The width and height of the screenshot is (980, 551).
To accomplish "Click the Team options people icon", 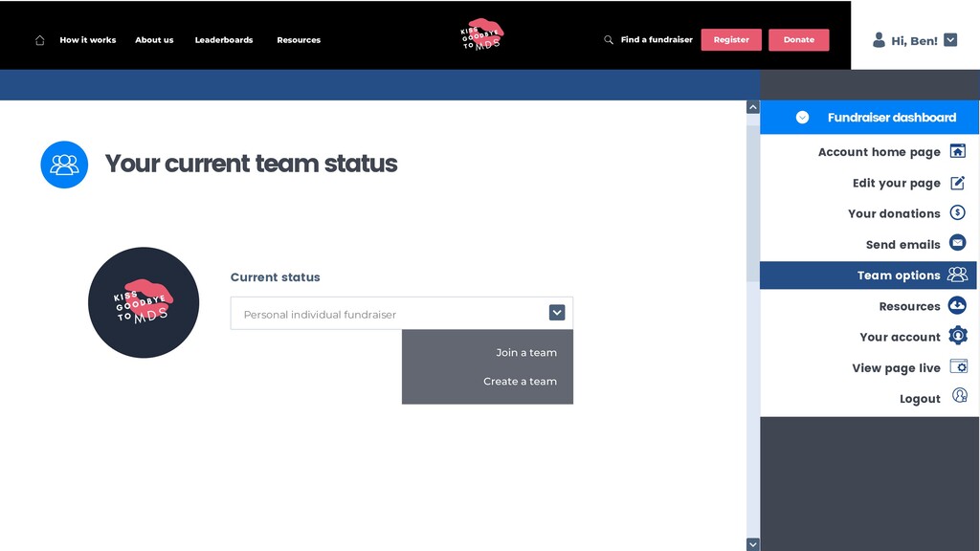I will (957, 275).
